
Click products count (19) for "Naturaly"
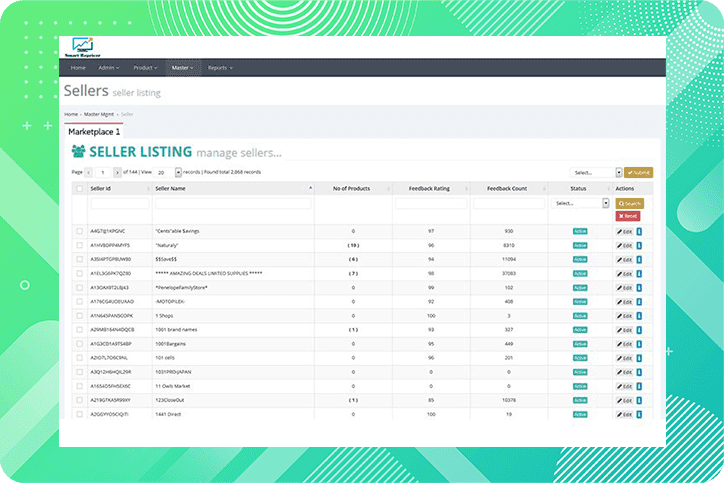tap(353, 245)
